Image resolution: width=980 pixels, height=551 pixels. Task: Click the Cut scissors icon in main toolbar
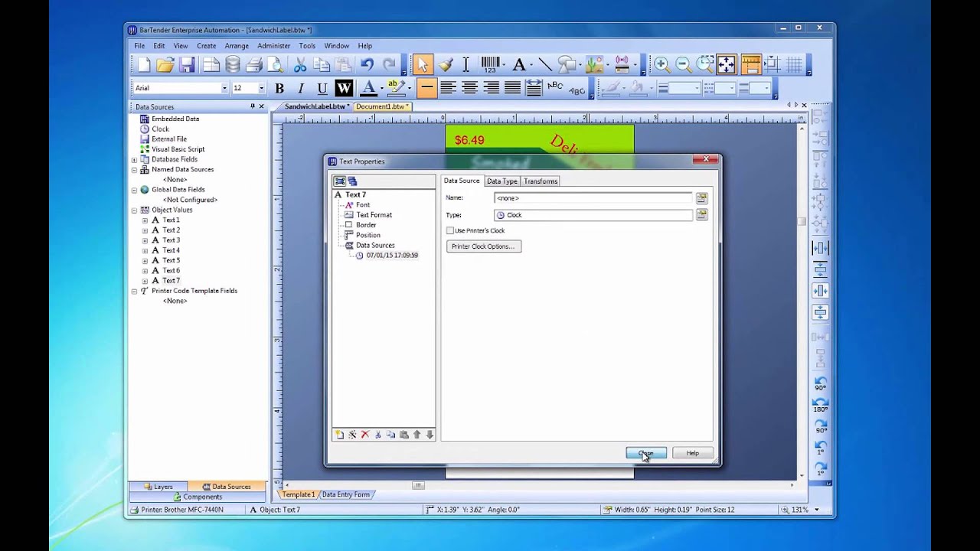point(300,66)
